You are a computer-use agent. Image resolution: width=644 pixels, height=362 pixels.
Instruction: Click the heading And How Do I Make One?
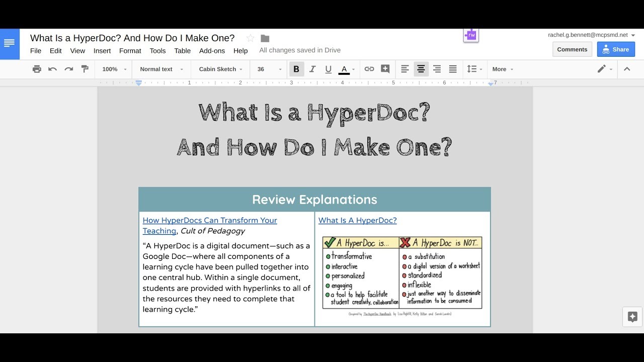pyautogui.click(x=314, y=147)
